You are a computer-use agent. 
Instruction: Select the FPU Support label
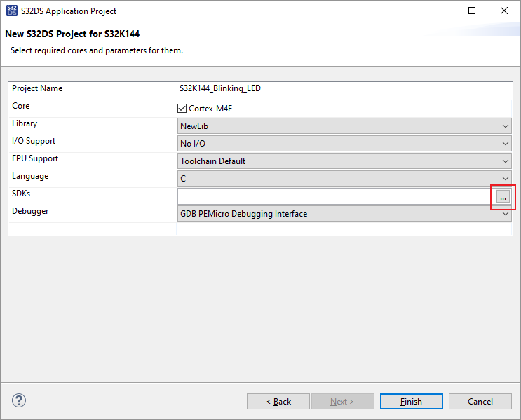click(35, 159)
